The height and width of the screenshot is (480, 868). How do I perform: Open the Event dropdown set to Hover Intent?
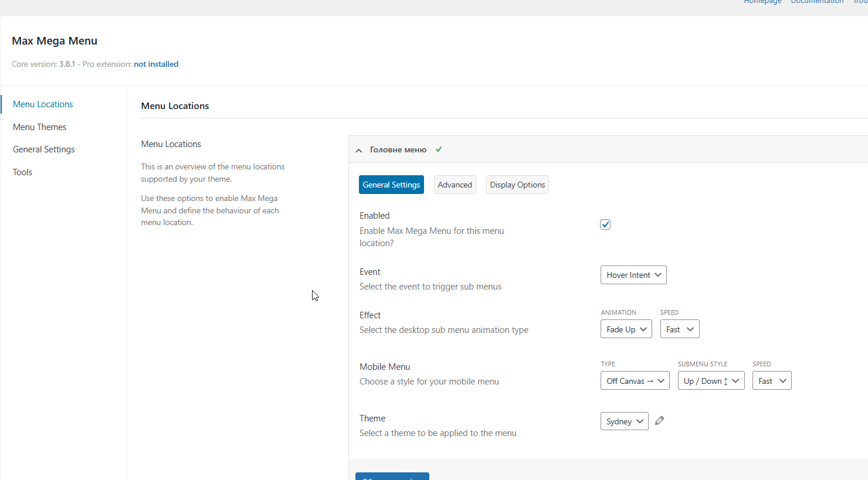tap(633, 275)
